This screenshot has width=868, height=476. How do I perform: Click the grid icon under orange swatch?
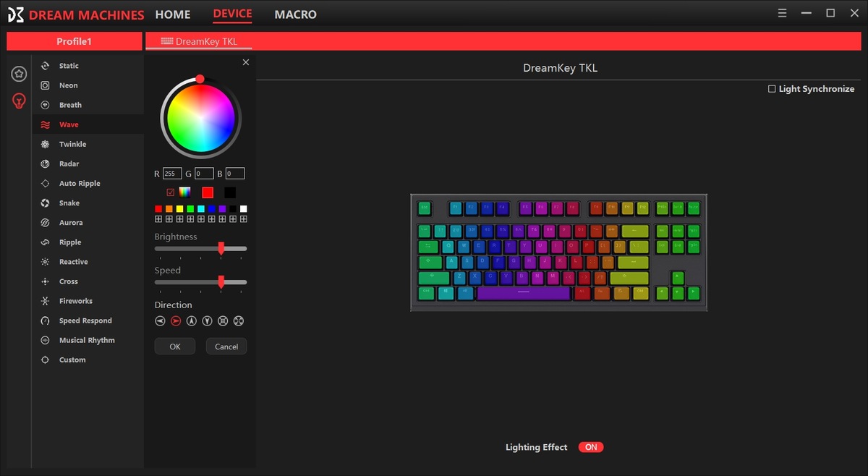click(169, 218)
